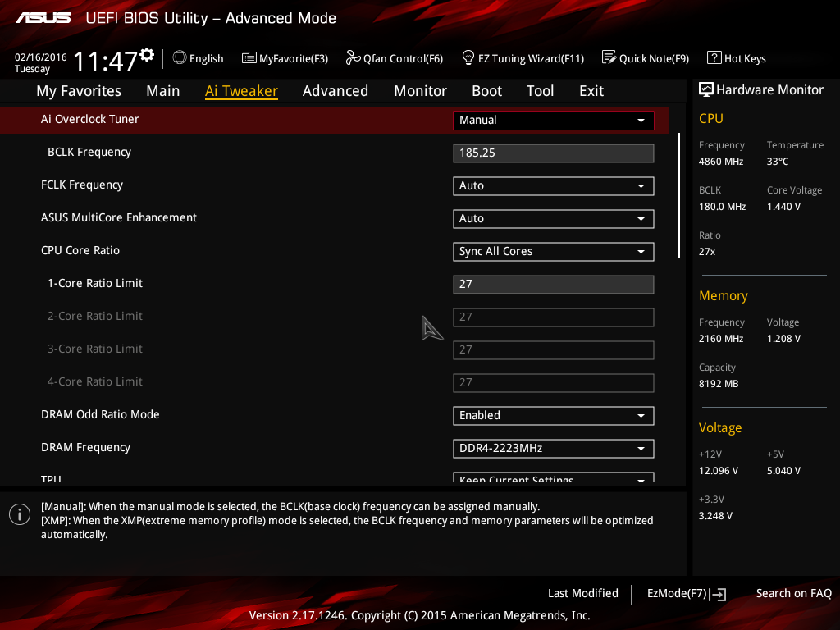Toggle DRAM Odd Ratio Mode Enabled setting
The height and width of the screenshot is (630, 840).
click(x=553, y=415)
